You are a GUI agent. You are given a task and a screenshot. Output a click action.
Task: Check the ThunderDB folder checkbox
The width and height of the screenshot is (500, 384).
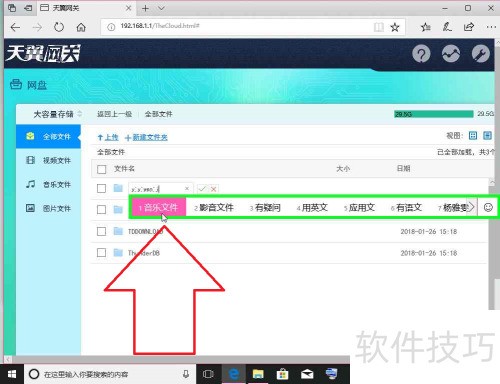point(101,253)
